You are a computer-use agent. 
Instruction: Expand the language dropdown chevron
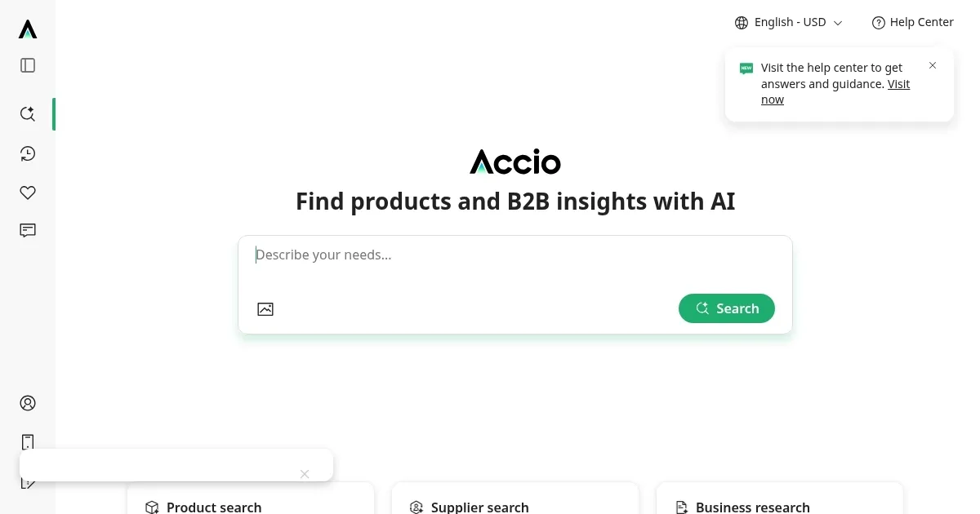pos(838,23)
